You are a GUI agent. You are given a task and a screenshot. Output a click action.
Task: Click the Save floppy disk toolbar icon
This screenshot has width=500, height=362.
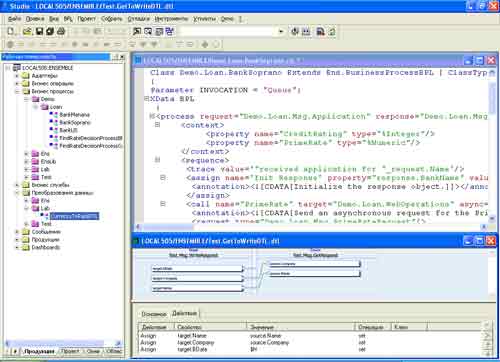point(39,31)
